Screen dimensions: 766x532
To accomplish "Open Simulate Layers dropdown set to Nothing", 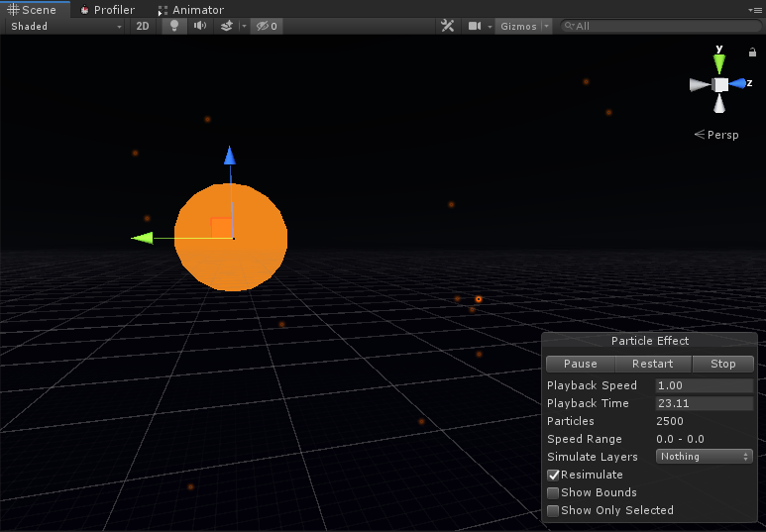I will [x=704, y=457].
